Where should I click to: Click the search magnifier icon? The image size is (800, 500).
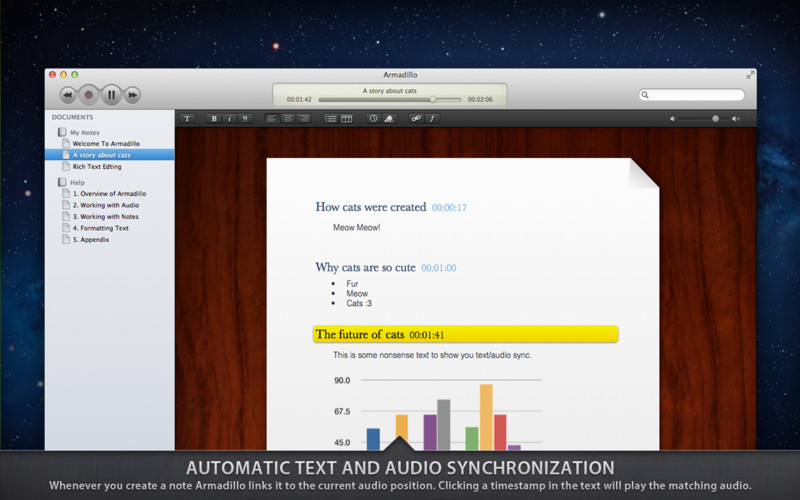tap(645, 95)
